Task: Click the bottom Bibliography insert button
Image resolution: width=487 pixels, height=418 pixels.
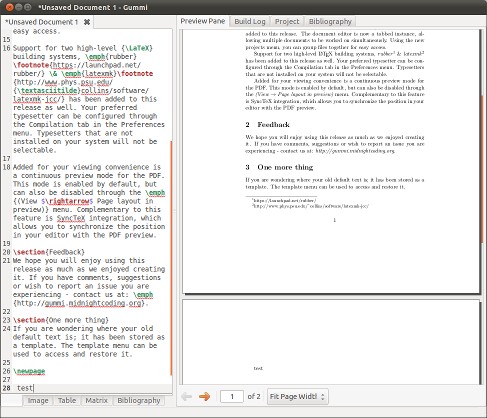Action: click(x=139, y=401)
